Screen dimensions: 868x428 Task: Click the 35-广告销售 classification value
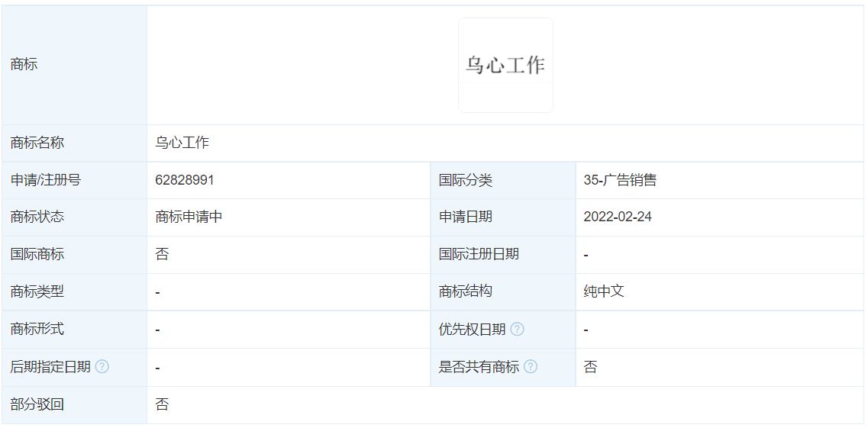(620, 180)
